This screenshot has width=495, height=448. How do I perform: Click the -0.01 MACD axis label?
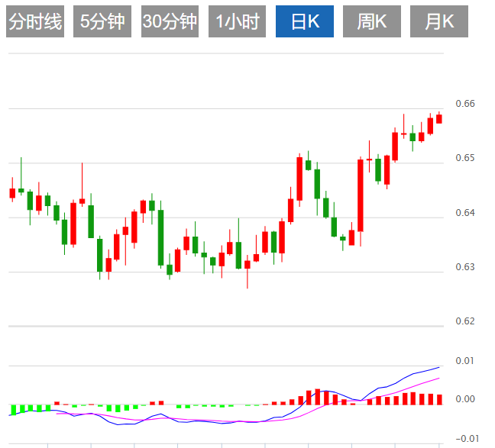[x=467, y=439]
